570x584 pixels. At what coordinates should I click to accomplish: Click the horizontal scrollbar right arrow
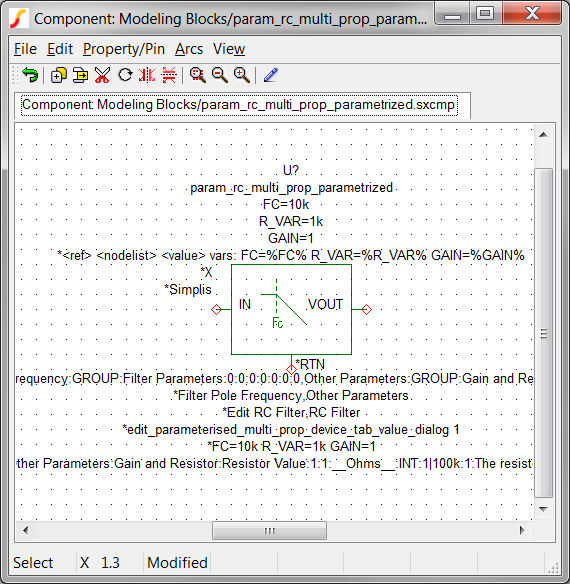522,530
